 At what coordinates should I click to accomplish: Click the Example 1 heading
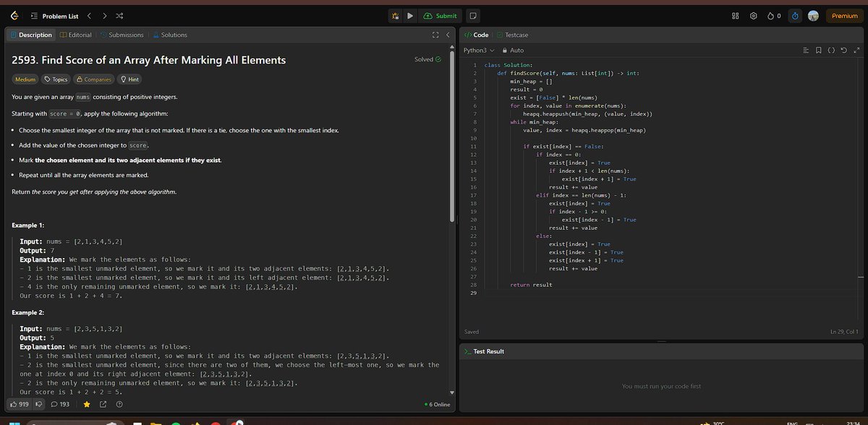coord(28,226)
